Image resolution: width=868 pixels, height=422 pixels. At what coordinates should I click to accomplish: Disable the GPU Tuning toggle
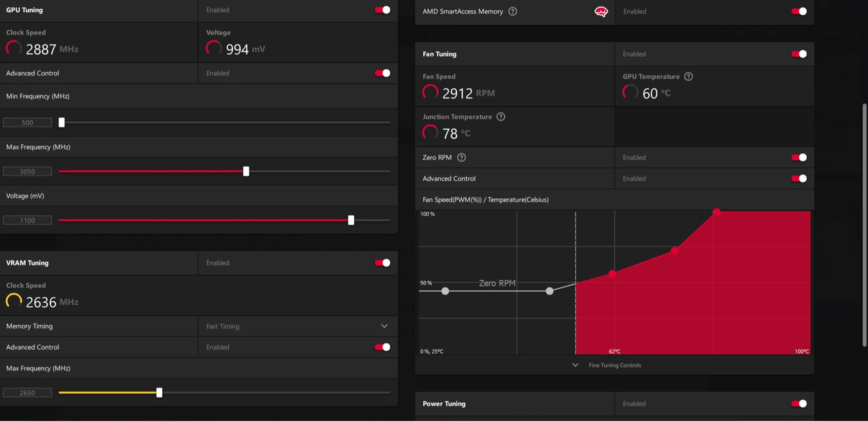click(382, 10)
